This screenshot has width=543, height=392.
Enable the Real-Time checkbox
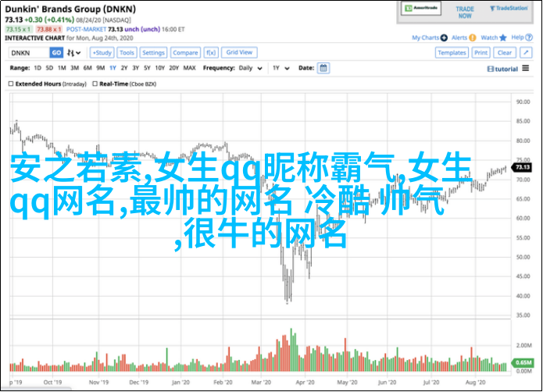point(95,84)
